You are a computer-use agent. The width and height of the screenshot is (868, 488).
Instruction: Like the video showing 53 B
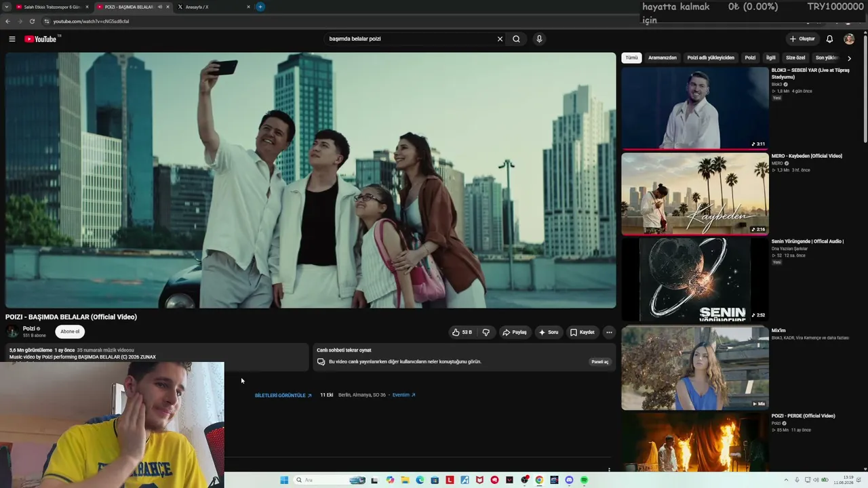point(462,332)
